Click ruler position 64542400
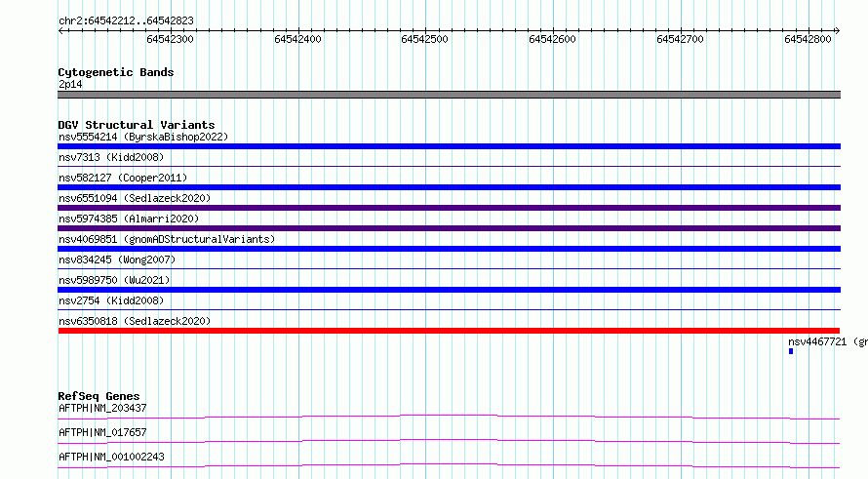The image size is (868, 479). [297, 39]
